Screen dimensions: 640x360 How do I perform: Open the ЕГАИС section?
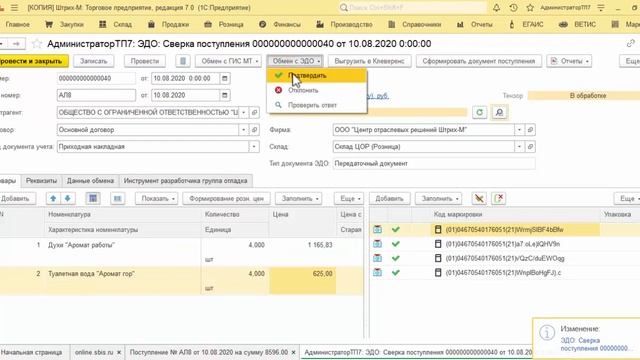click(x=526, y=24)
